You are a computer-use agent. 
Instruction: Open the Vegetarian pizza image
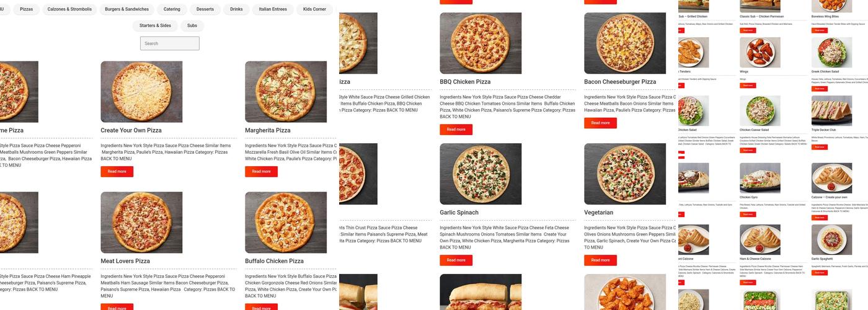(625, 174)
